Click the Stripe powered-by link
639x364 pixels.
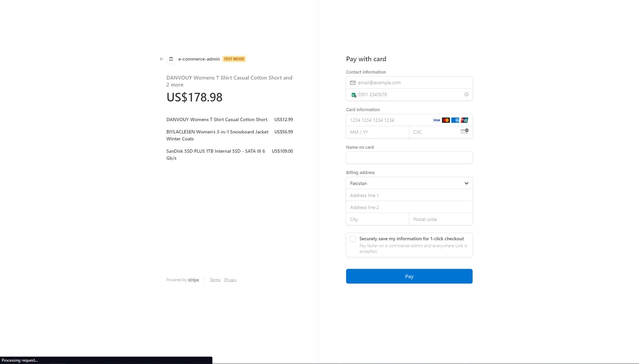pos(183,280)
